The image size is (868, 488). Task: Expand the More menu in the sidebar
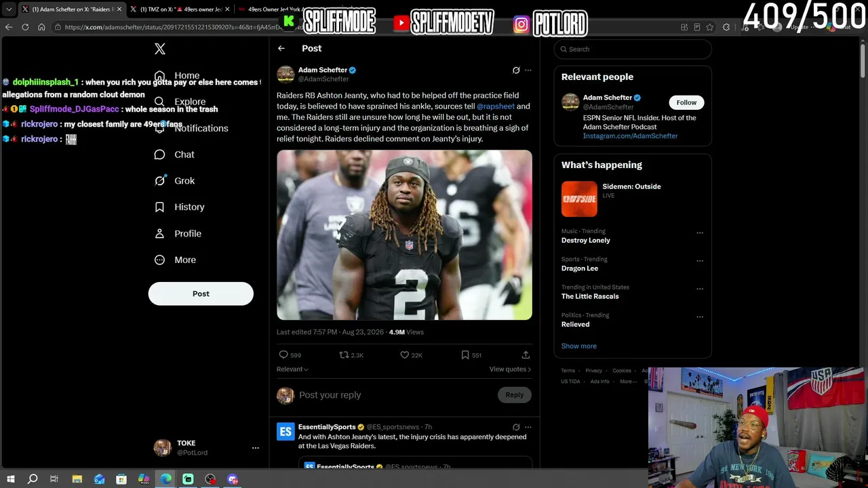175,260
